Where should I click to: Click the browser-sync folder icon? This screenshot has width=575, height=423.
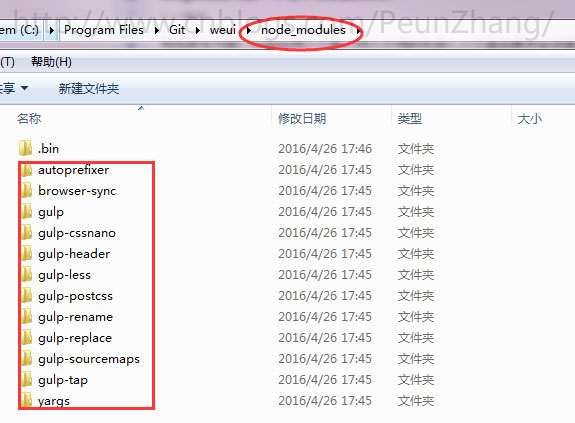pyautogui.click(x=26, y=191)
